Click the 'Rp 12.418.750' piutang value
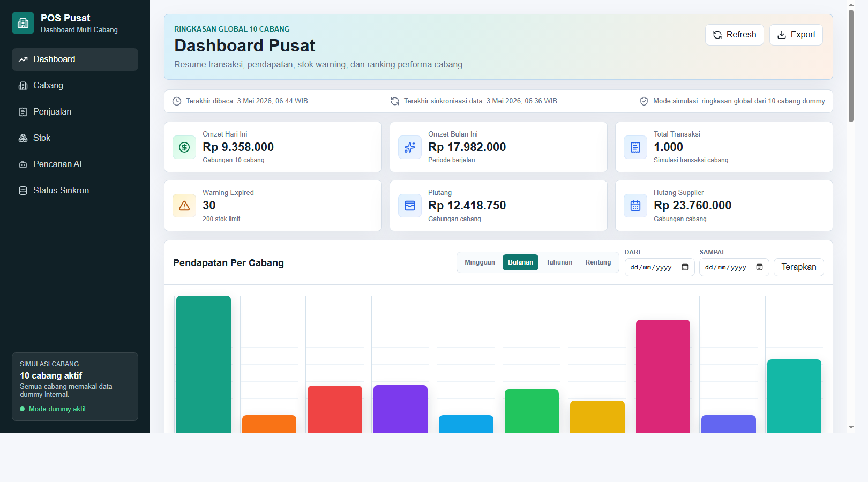 tap(467, 206)
